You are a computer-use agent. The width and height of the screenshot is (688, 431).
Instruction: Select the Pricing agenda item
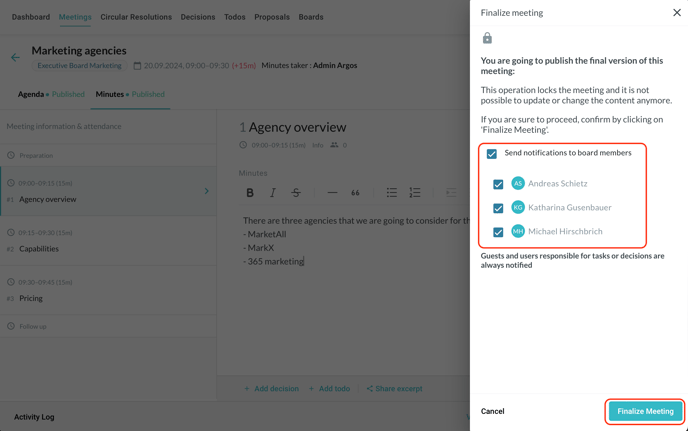pos(31,298)
